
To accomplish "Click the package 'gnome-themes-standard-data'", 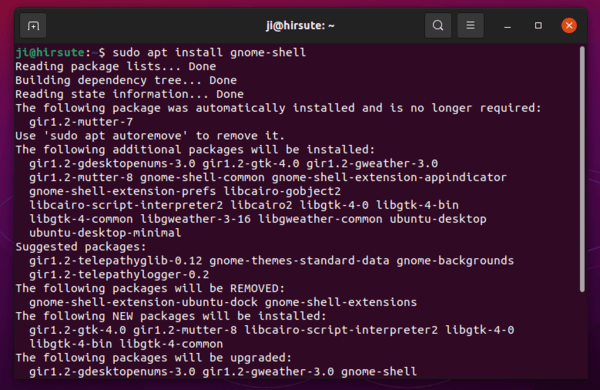I will click(x=299, y=260).
